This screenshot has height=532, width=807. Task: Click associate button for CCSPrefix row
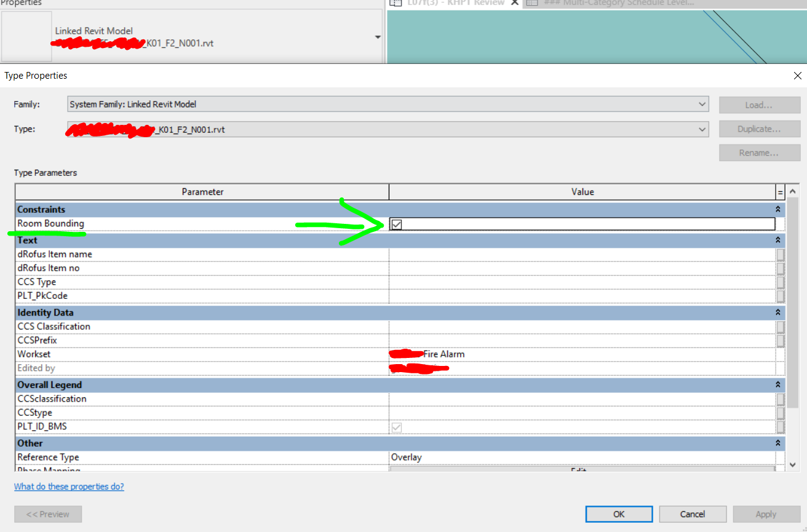[x=780, y=341]
